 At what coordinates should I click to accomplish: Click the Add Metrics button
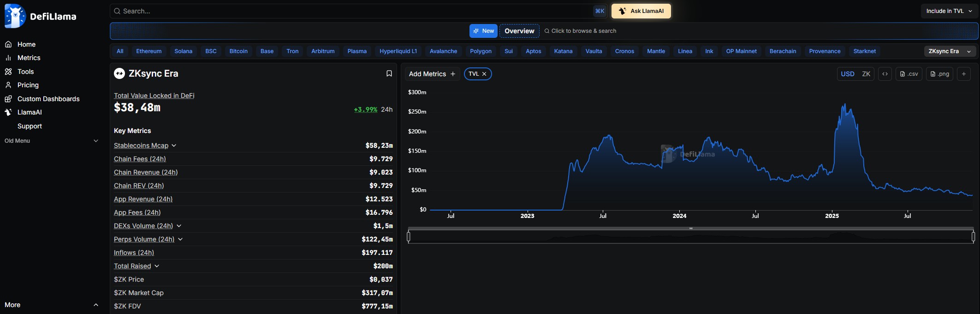(432, 74)
